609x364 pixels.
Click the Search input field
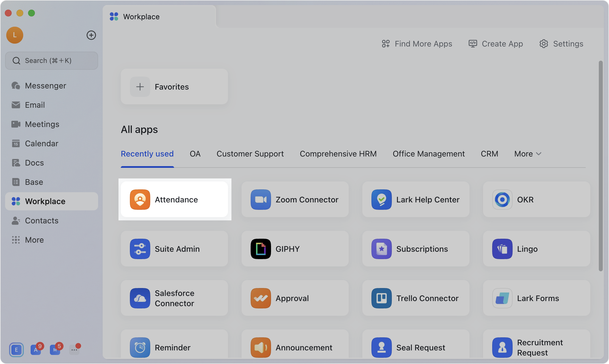pyautogui.click(x=51, y=60)
